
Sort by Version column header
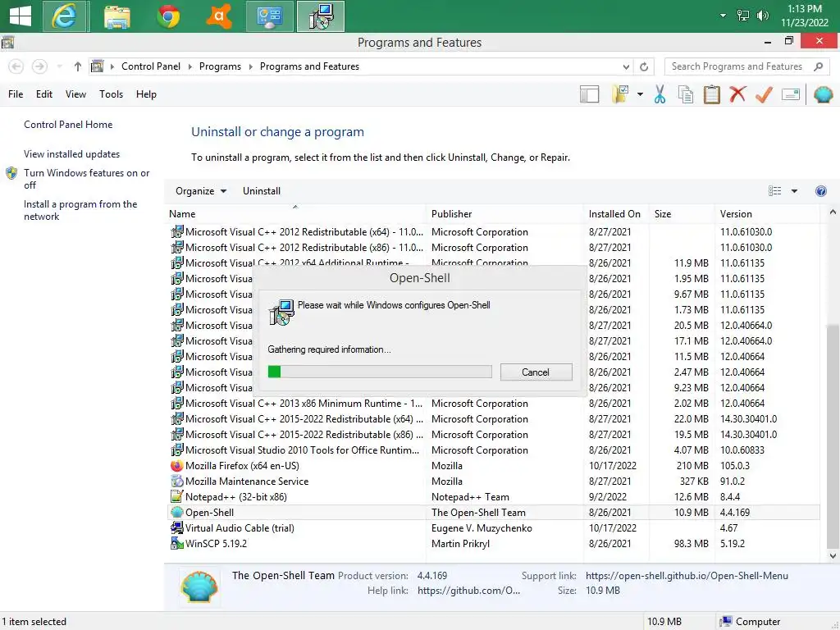767,214
